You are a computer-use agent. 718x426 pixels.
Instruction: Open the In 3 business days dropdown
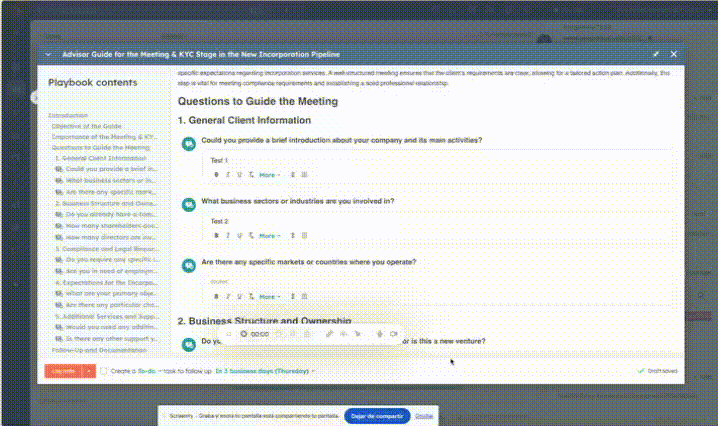[265, 371]
